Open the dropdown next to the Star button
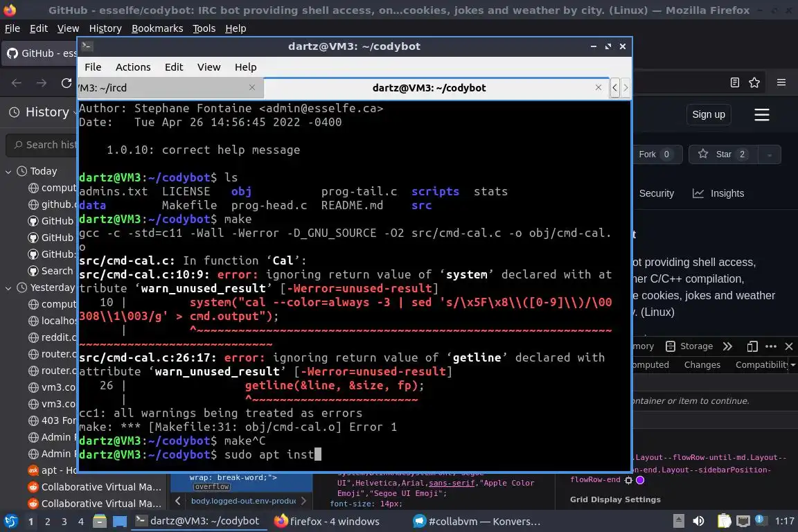 (770, 154)
